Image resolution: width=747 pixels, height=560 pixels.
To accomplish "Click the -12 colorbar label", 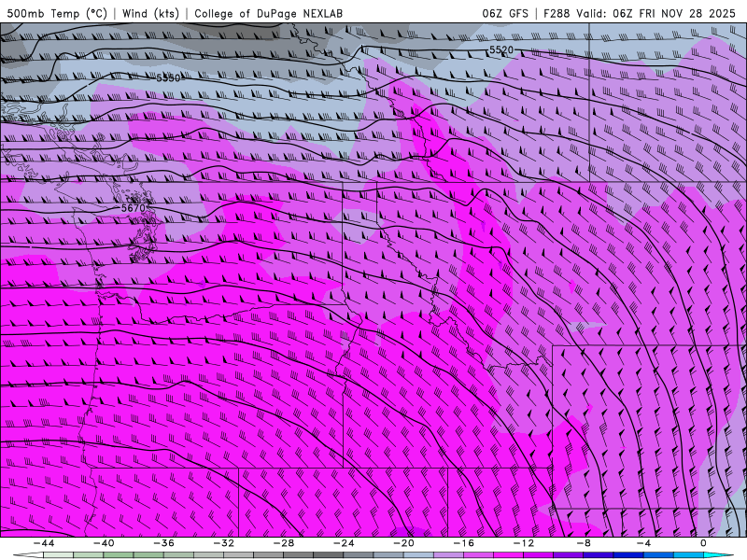I will point(524,543).
